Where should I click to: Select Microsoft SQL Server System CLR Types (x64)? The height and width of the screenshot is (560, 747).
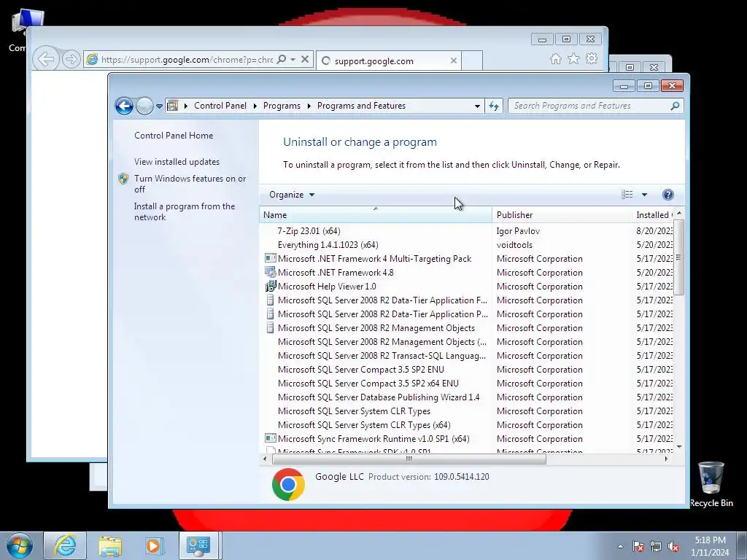tap(364, 425)
